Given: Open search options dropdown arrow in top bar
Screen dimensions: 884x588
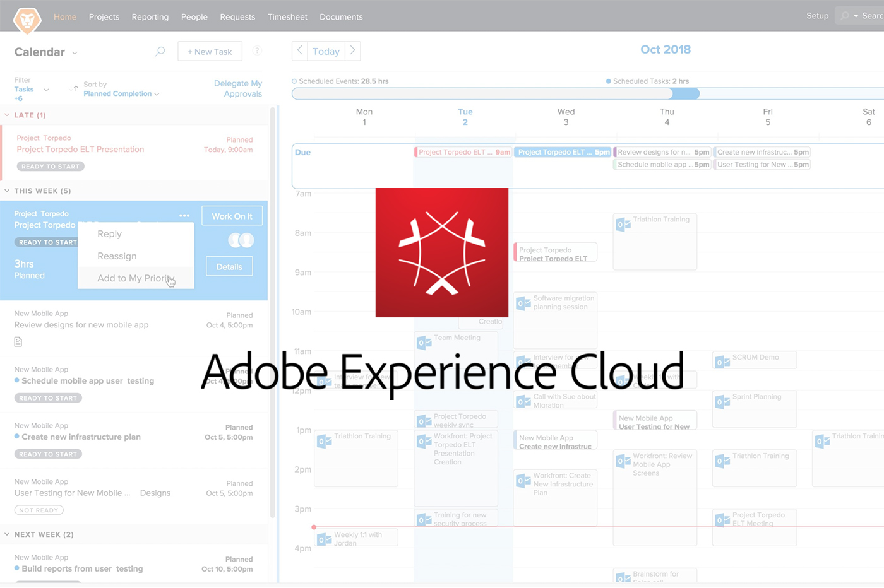Looking at the screenshot, I should coord(856,16).
